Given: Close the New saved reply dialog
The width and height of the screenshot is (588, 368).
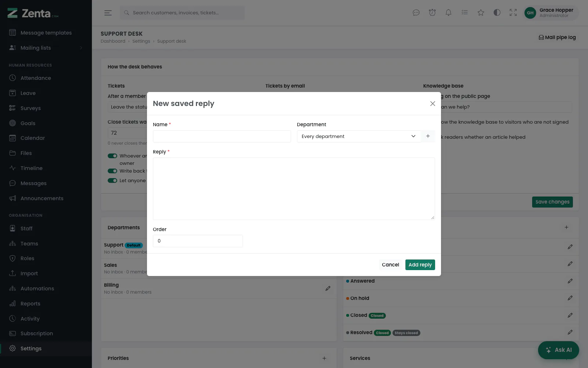Looking at the screenshot, I should pyautogui.click(x=433, y=104).
